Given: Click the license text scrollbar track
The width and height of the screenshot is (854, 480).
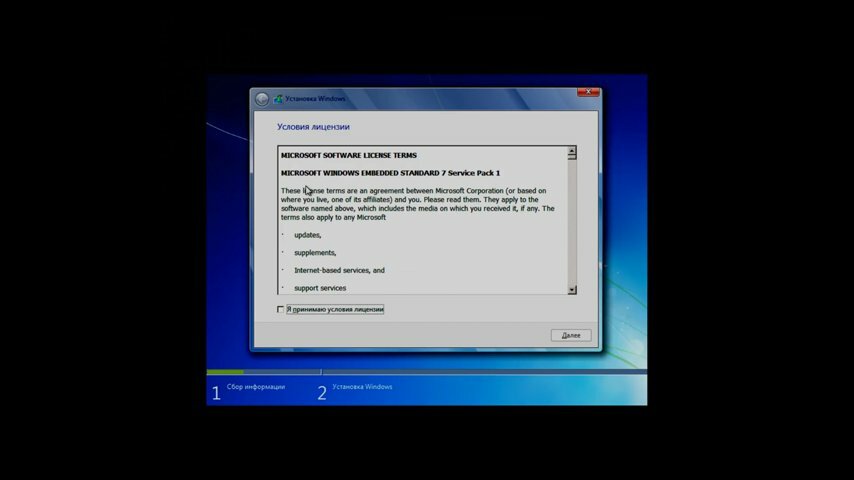Looking at the screenshot, I should (571, 222).
